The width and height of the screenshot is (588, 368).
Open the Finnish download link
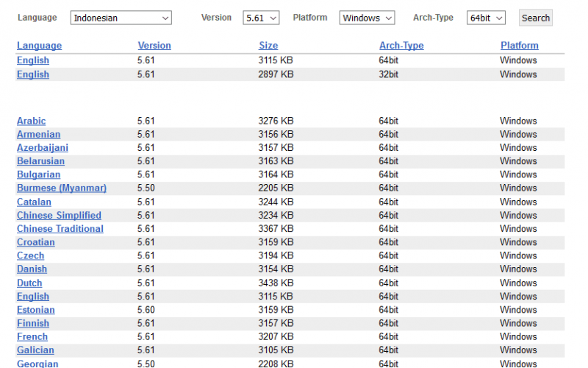(x=33, y=323)
